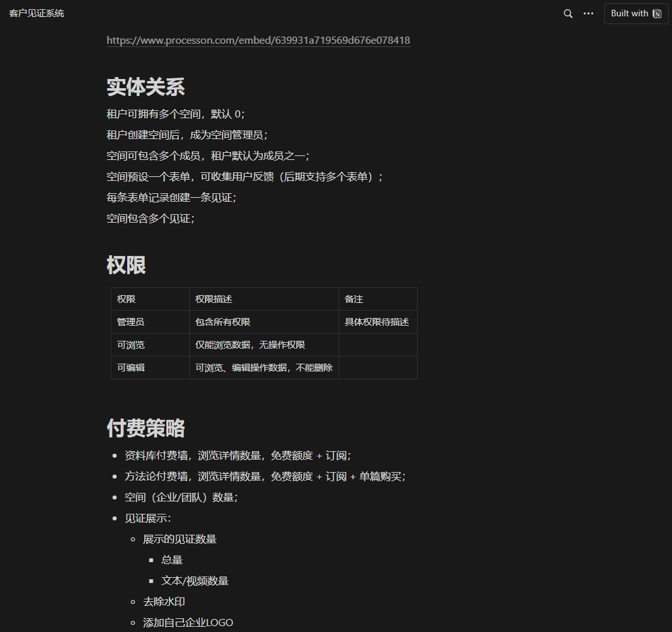
Task: Click the search magnifier icon
Action: coord(568,14)
